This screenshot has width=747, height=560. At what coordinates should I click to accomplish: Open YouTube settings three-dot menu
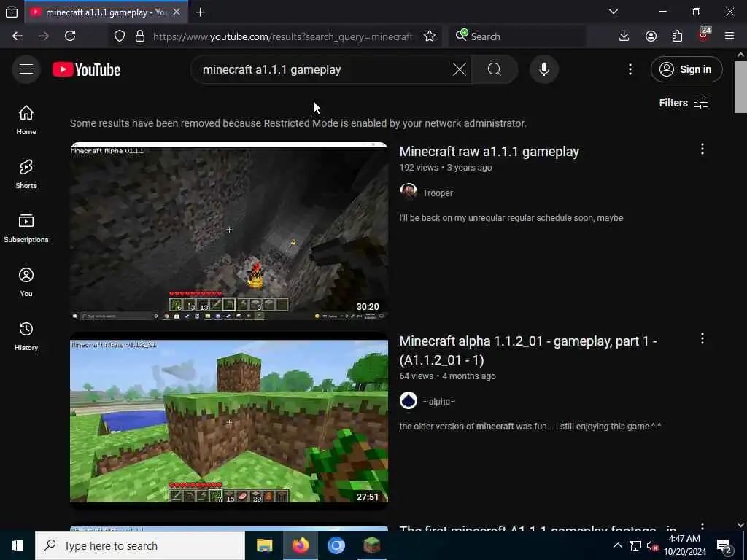pyautogui.click(x=630, y=69)
